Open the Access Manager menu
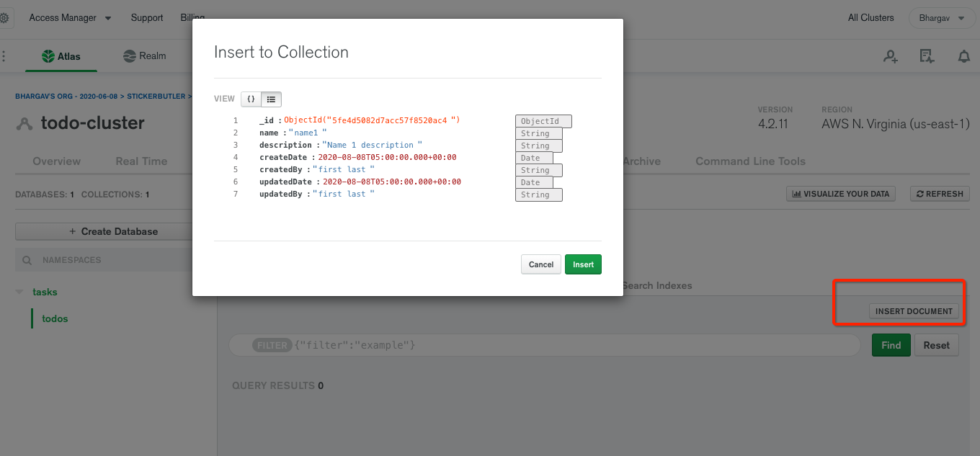 69,17
